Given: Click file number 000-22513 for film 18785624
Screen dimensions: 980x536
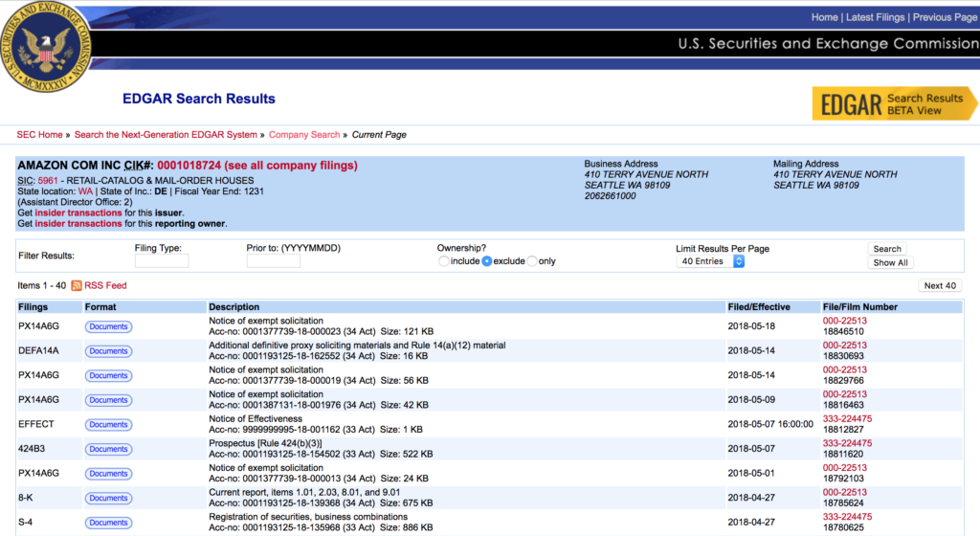Looking at the screenshot, I should (844, 492).
